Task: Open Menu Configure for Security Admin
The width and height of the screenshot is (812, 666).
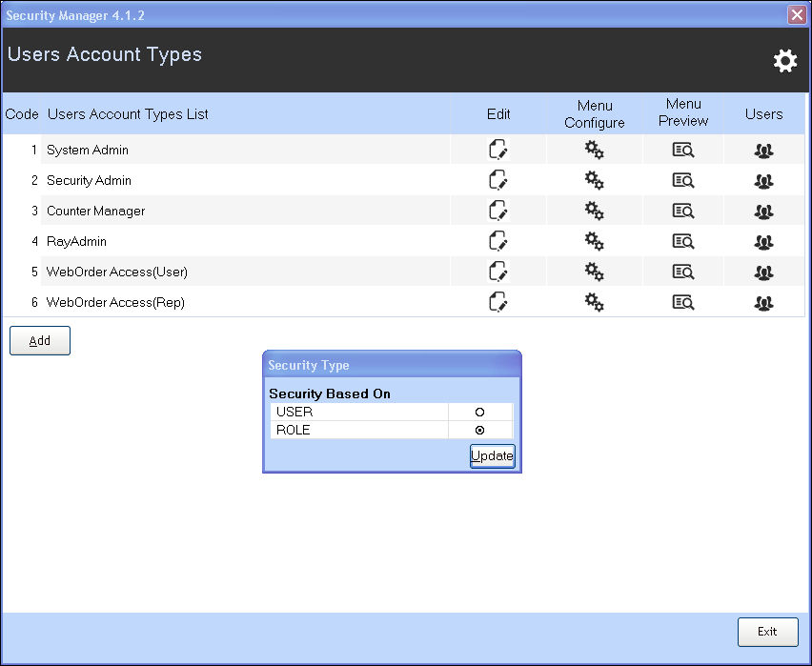Action: 594,180
